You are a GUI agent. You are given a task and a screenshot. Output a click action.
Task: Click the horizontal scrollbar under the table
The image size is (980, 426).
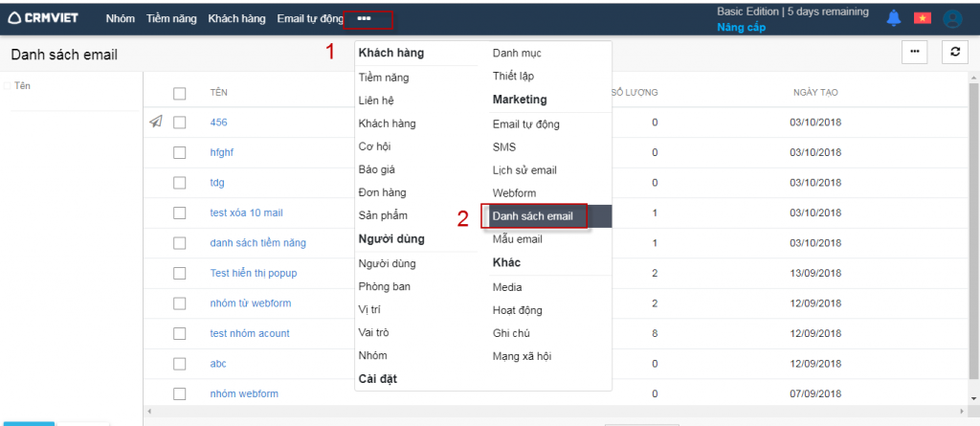coord(555,412)
